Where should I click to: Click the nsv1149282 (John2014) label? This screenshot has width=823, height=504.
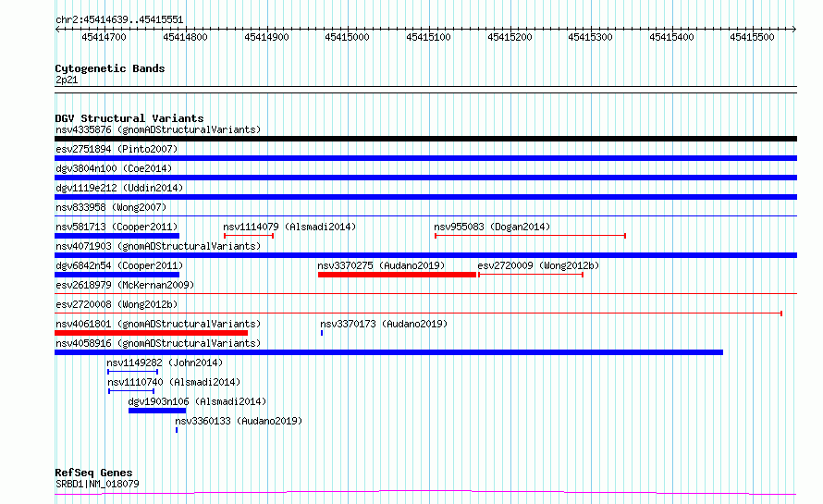(x=165, y=363)
